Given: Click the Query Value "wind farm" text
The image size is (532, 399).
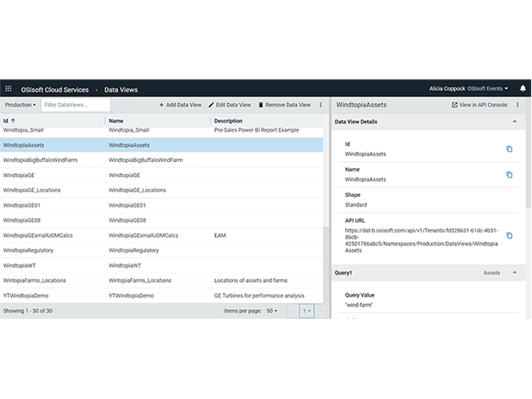Looking at the screenshot, I should (359, 305).
